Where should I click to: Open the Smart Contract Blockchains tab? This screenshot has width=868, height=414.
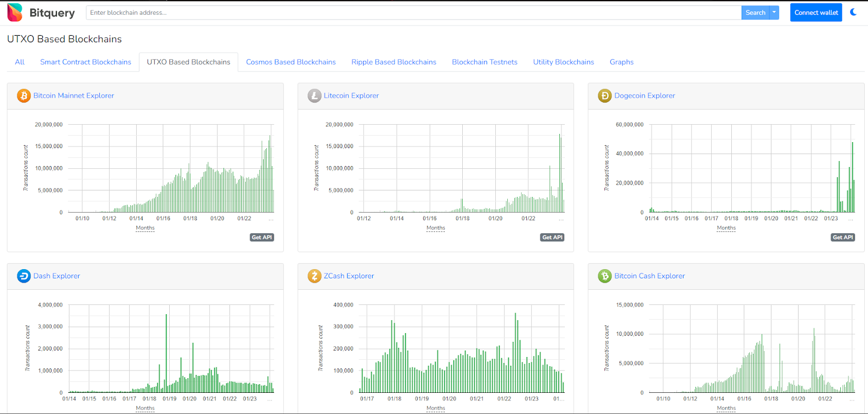tap(86, 62)
